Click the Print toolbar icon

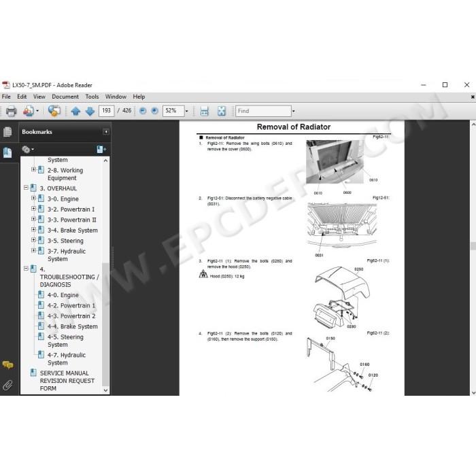coord(12,111)
